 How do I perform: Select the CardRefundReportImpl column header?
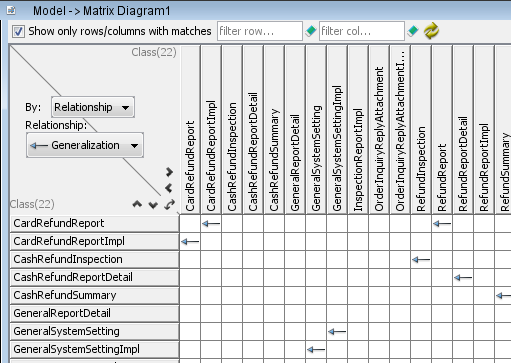coord(211,130)
